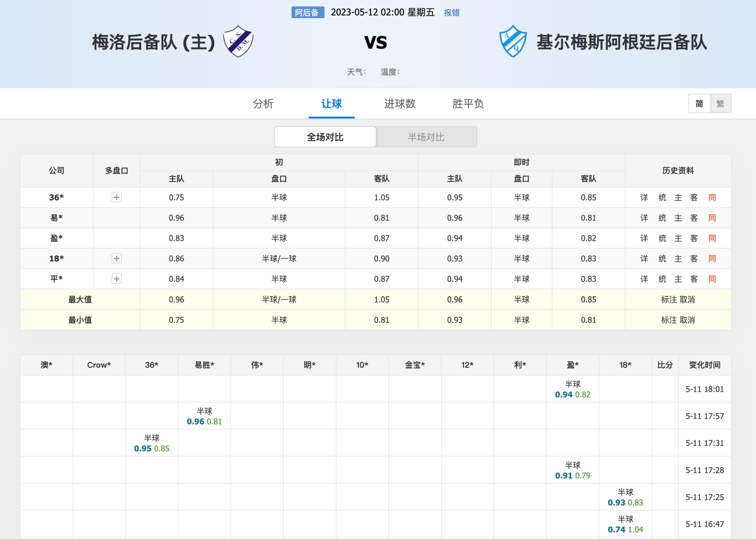Open the 分析 tab
The image size is (756, 539).
point(263,104)
